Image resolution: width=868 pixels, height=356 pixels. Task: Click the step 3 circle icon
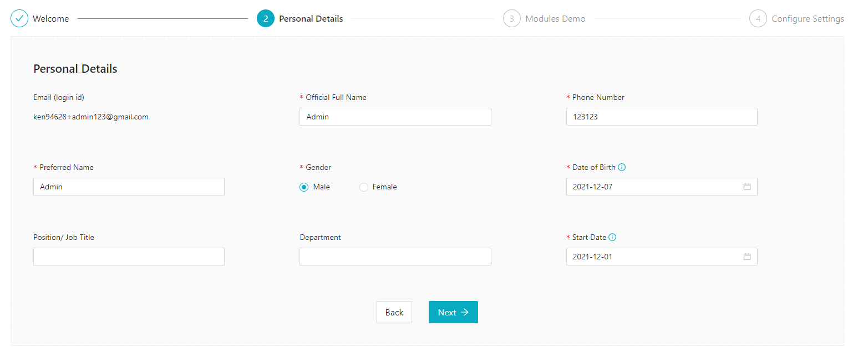point(512,18)
